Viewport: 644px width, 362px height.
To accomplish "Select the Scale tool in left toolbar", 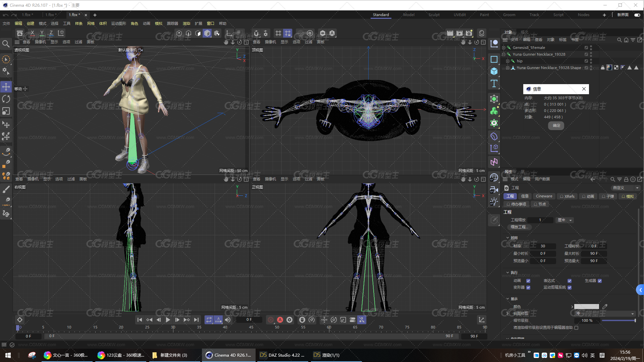I will tap(6, 111).
